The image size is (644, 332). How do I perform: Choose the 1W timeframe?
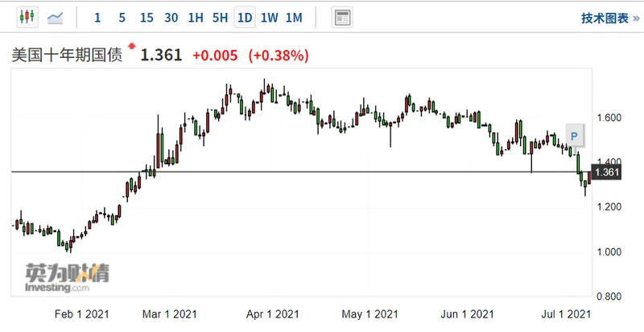[x=269, y=17]
